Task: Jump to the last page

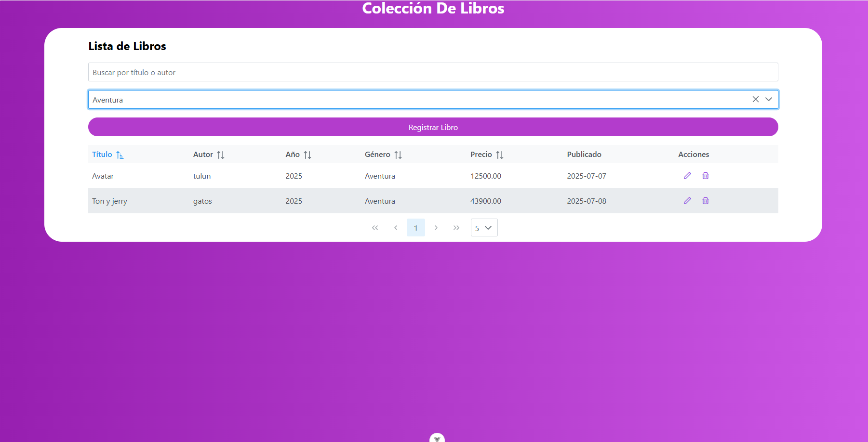Action: (x=456, y=228)
